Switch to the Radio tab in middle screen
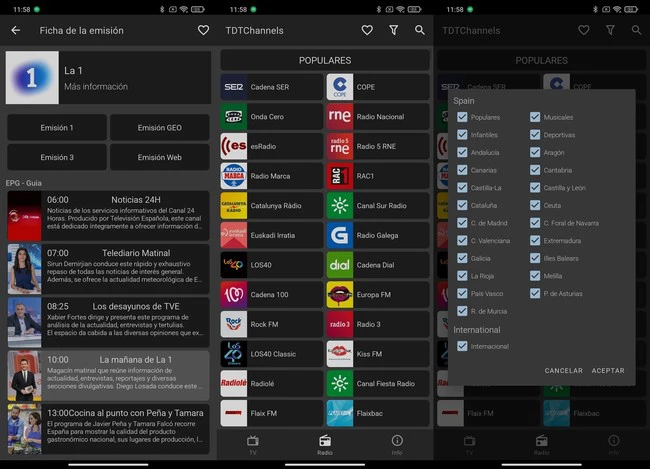Image resolution: width=650 pixels, height=469 pixels. 325,445
